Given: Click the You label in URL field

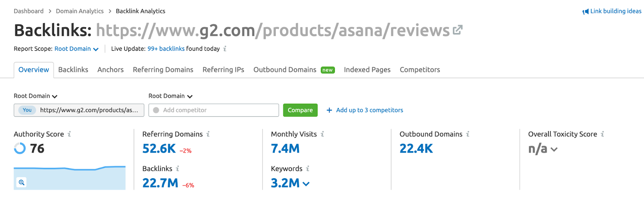Looking at the screenshot, I should 27,110.
